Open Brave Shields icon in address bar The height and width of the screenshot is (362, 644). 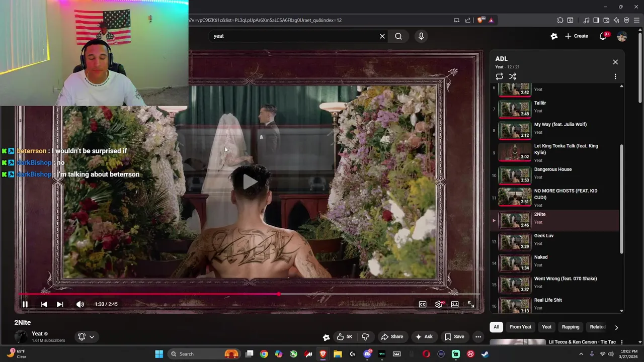(480, 20)
